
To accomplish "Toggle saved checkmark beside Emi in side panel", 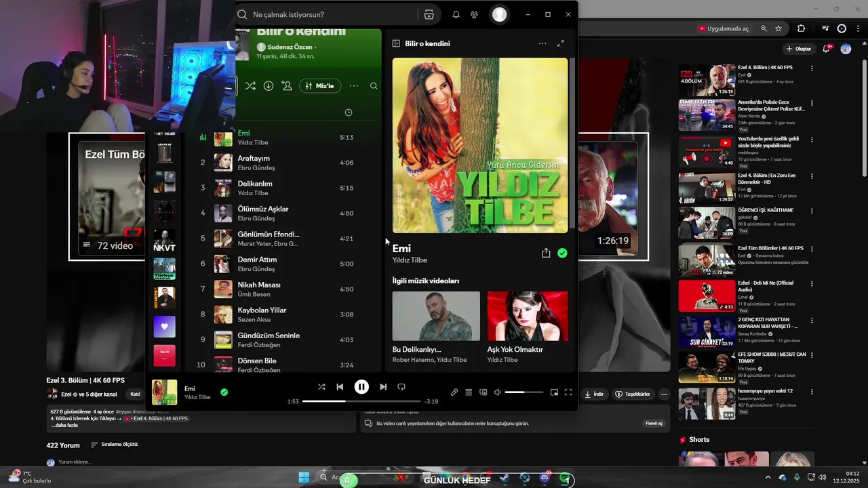I will click(x=562, y=253).
